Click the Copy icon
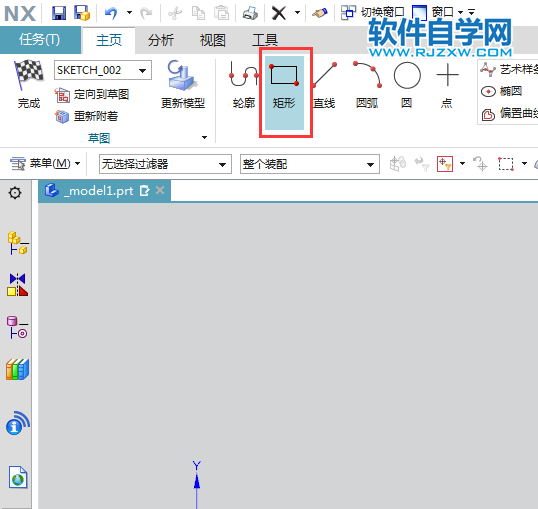538x509 pixels. 198,13
